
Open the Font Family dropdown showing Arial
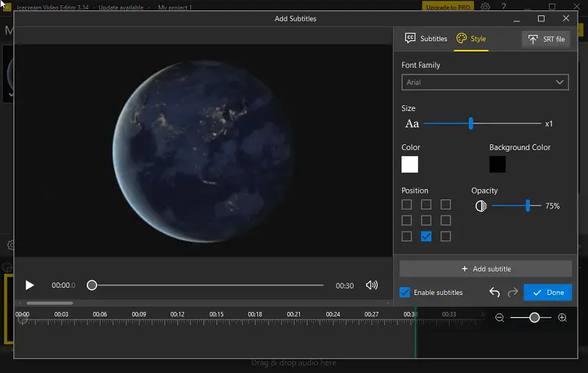pyautogui.click(x=485, y=82)
